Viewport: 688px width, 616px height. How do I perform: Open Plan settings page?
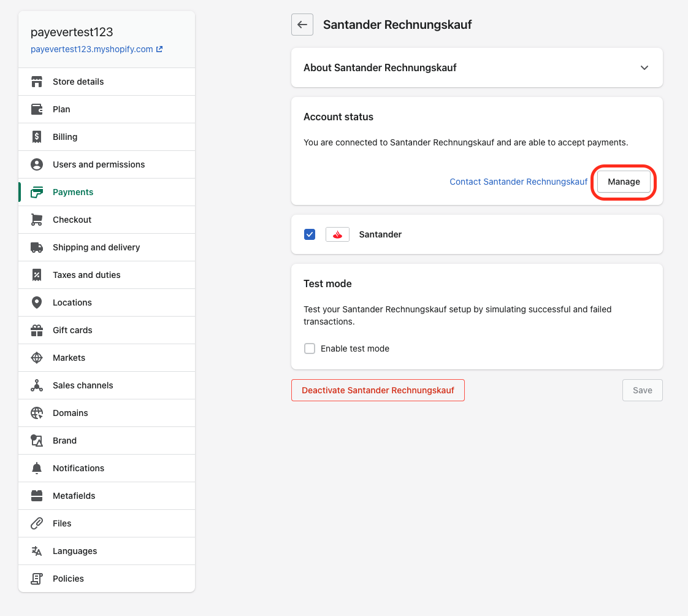107,109
